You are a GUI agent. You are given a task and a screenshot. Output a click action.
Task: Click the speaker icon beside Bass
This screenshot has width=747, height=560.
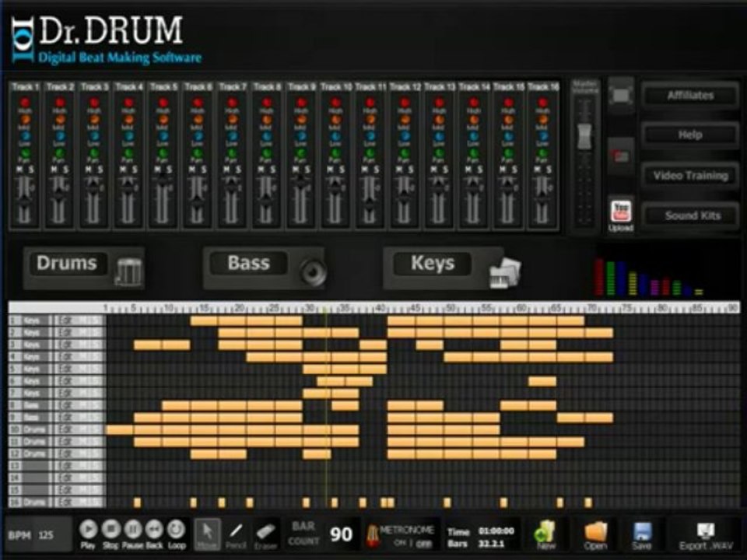pyautogui.click(x=313, y=271)
